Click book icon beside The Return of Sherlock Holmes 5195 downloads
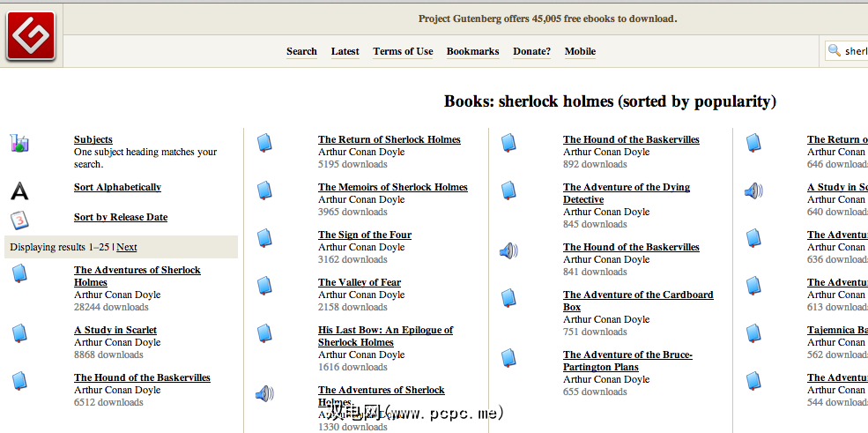Screen dimensions: 868x433 264,143
